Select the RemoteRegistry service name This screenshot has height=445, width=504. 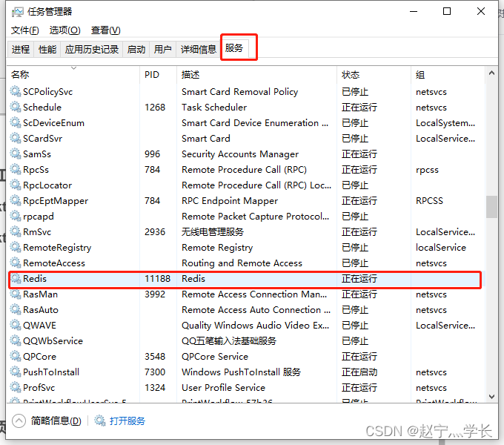point(57,248)
